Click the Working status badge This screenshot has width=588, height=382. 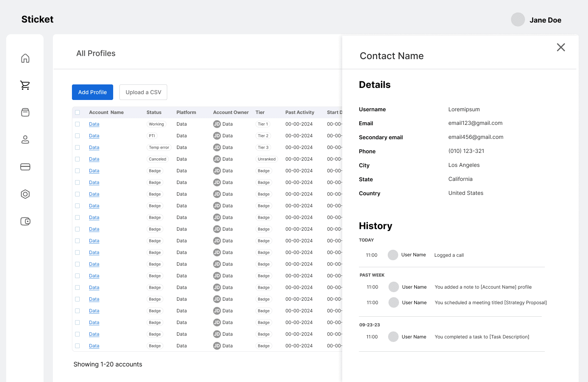[x=156, y=124]
